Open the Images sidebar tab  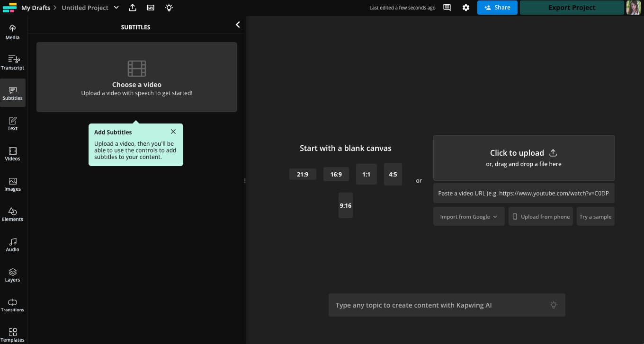tap(13, 184)
